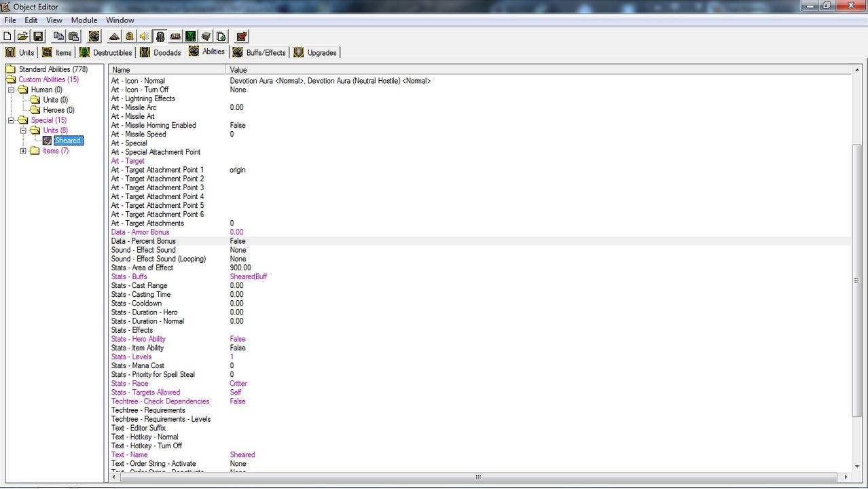Click the Critter race value

pos(238,384)
